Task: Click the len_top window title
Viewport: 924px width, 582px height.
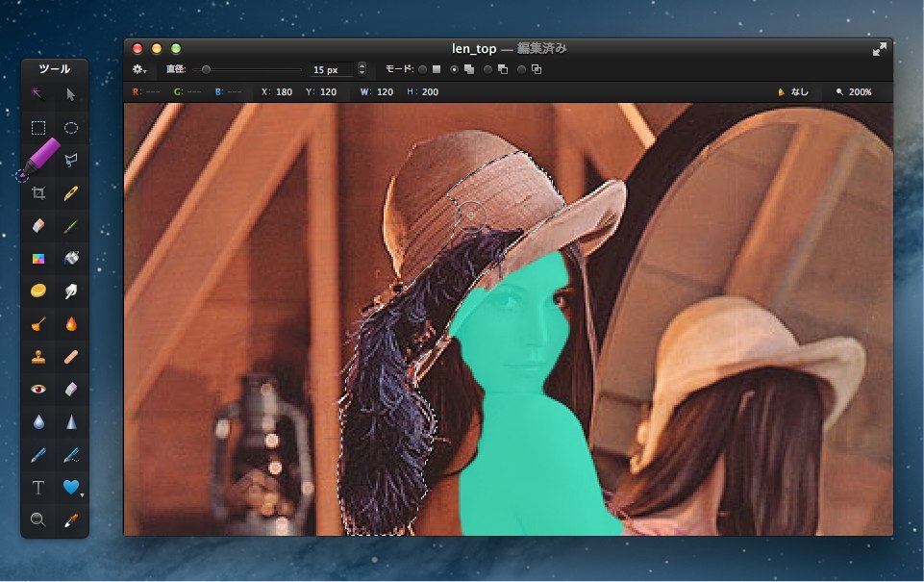Action: pyautogui.click(x=474, y=49)
